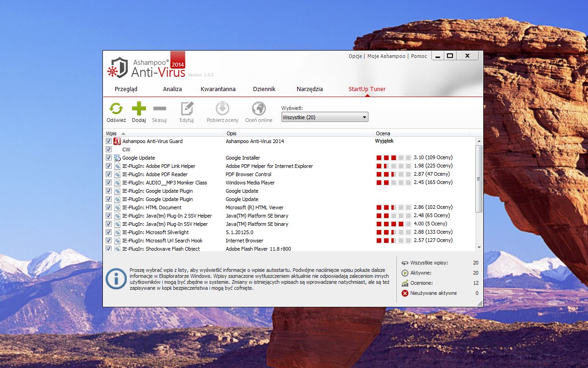Select the StartUp Tuner tab
The image size is (588, 368).
tap(367, 89)
